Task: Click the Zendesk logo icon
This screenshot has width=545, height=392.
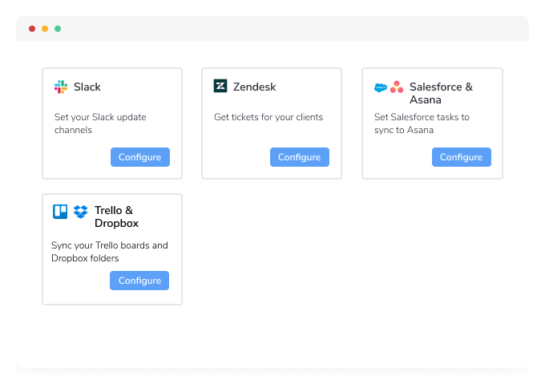Action: [x=220, y=87]
